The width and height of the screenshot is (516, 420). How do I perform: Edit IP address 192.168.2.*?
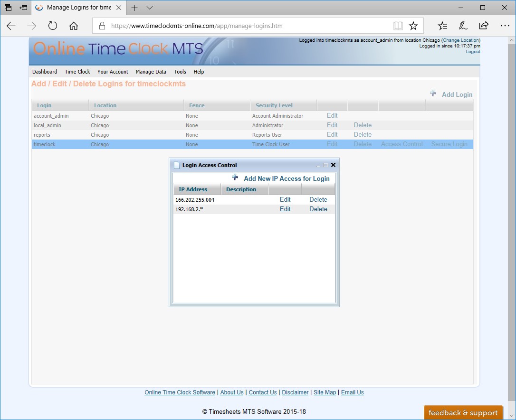[285, 209]
